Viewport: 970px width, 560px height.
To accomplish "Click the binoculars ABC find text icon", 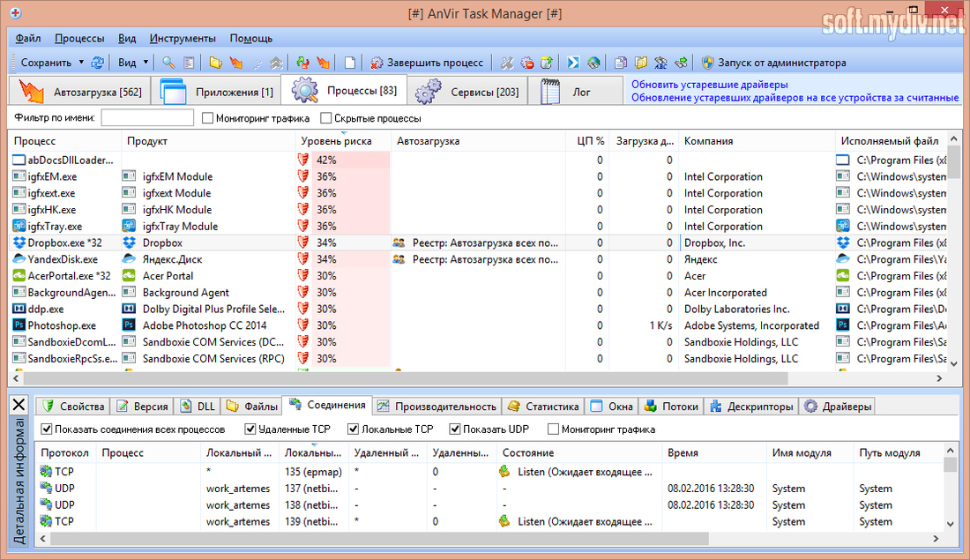I will tap(660, 63).
